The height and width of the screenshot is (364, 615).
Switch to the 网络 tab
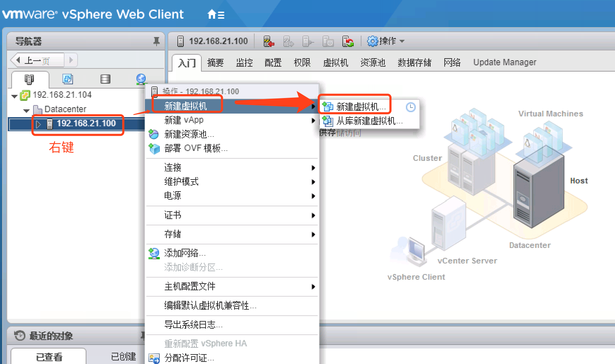pos(452,62)
